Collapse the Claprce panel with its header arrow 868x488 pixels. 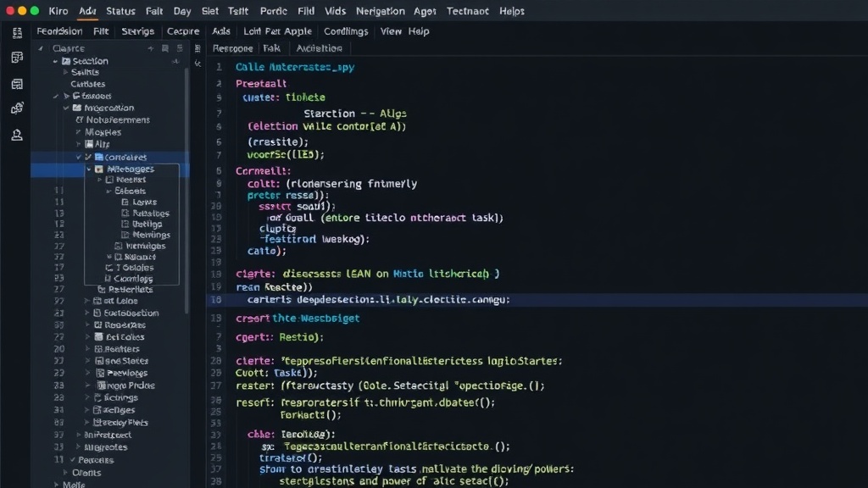point(41,48)
